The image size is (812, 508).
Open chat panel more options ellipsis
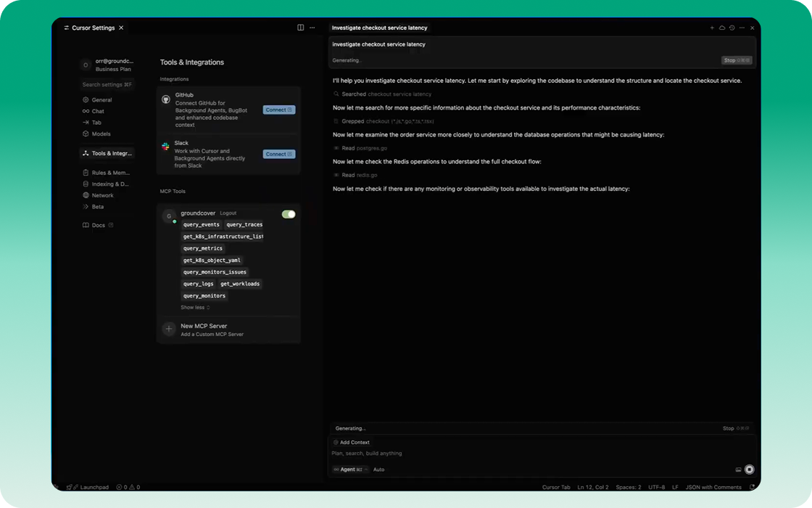[742, 28]
